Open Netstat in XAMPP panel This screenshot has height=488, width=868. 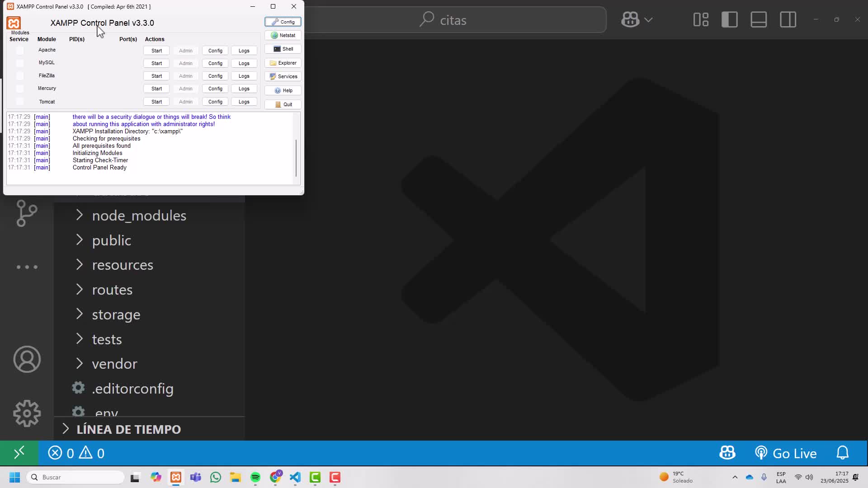click(x=283, y=35)
